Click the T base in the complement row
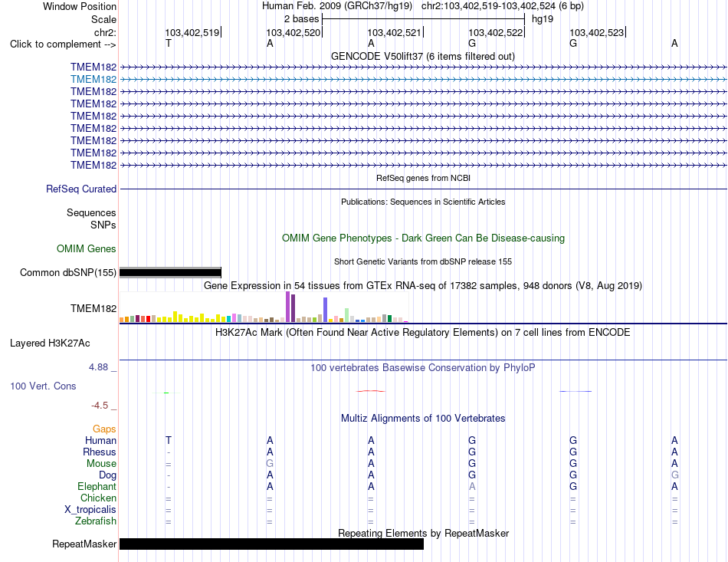 [169, 44]
